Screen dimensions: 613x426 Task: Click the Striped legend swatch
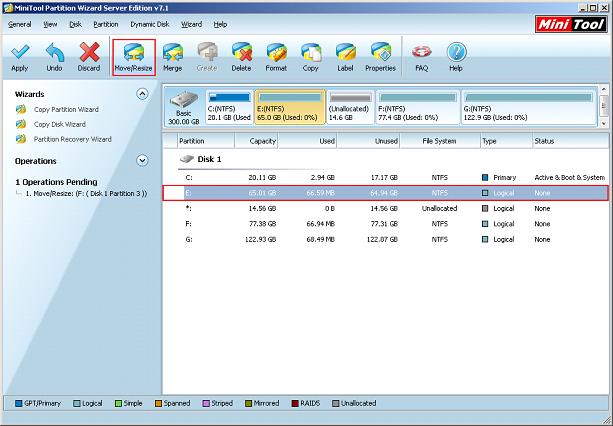point(206,403)
